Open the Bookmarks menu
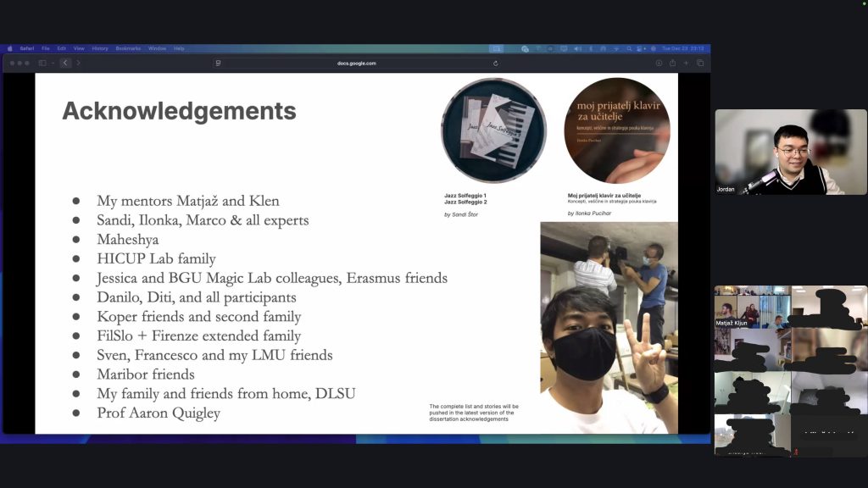The width and height of the screenshot is (868, 488). (128, 48)
